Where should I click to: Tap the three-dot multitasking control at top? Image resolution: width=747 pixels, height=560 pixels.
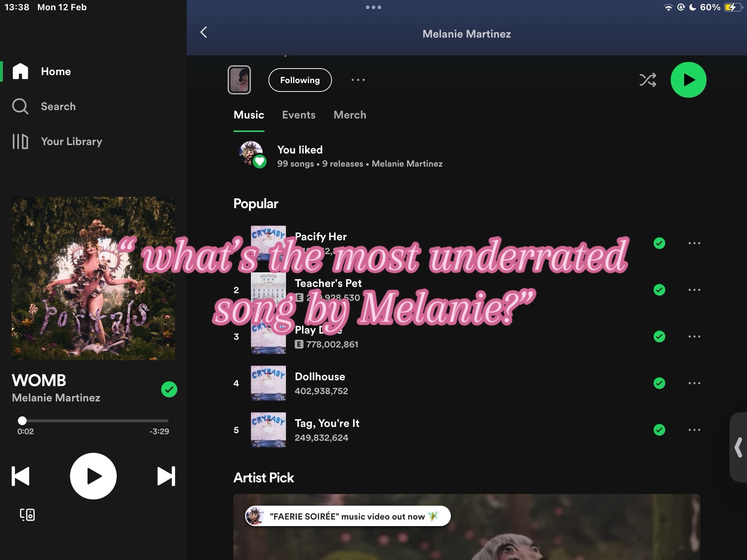click(x=373, y=7)
